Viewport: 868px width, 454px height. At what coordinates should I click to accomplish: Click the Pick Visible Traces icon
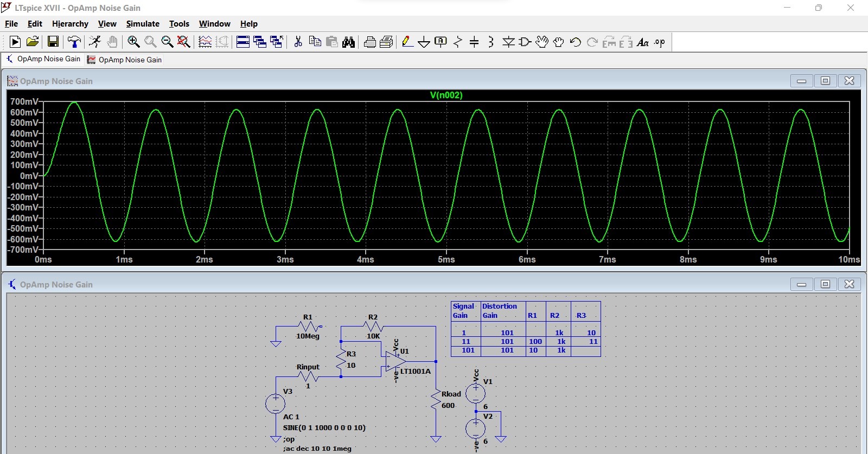point(205,42)
